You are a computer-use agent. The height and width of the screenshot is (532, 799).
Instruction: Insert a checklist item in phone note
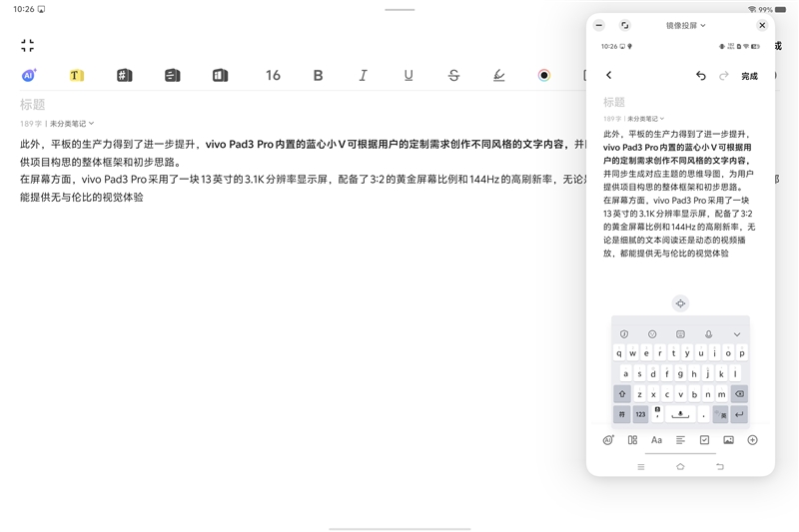(704, 440)
